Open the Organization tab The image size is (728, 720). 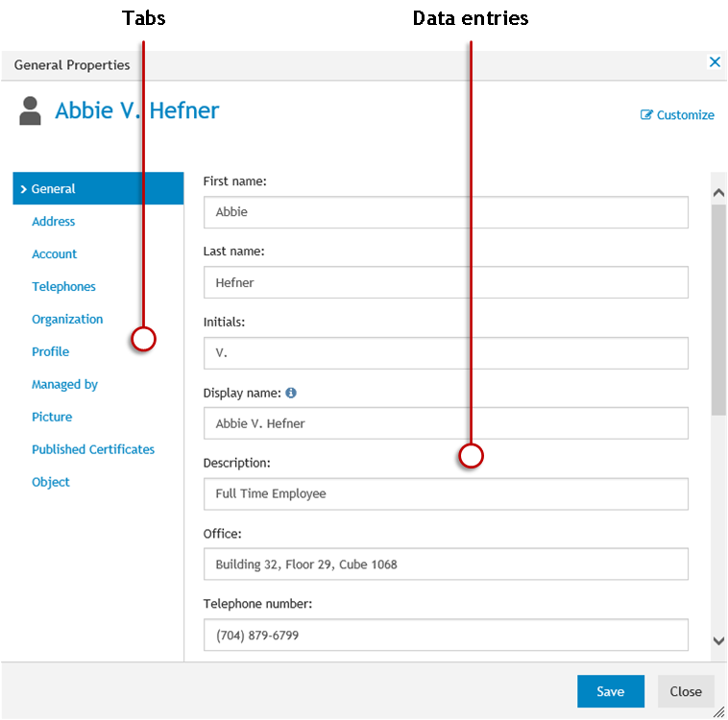(67, 320)
